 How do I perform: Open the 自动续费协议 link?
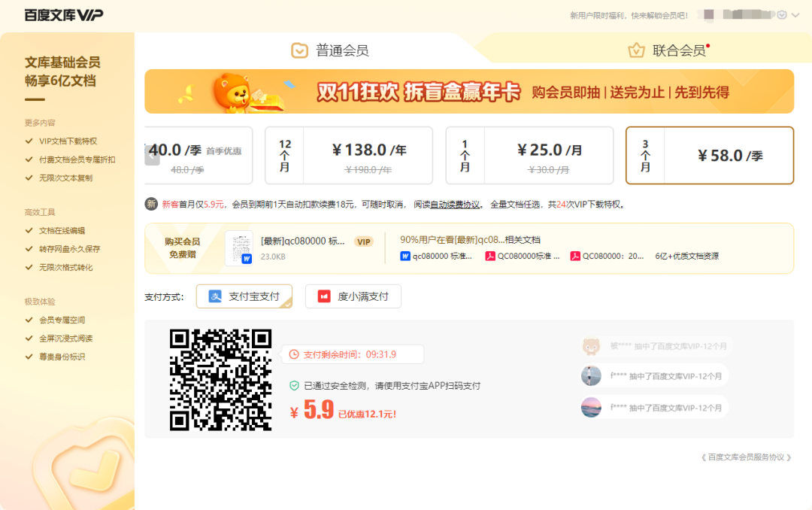point(455,204)
